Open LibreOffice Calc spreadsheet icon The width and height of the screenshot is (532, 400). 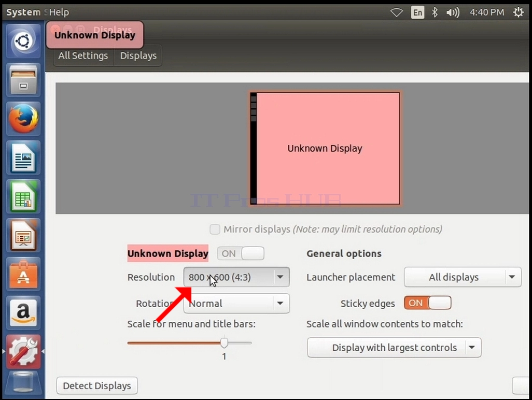tap(23, 196)
